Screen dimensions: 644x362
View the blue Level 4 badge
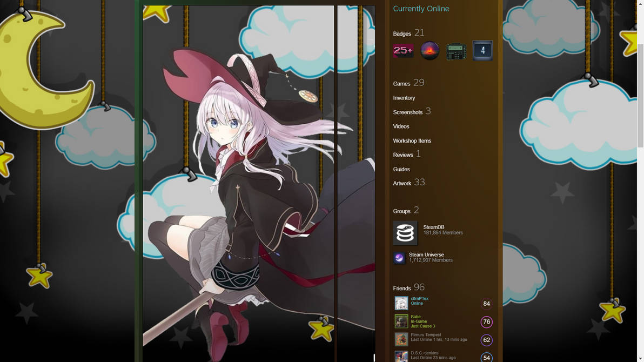click(x=482, y=50)
